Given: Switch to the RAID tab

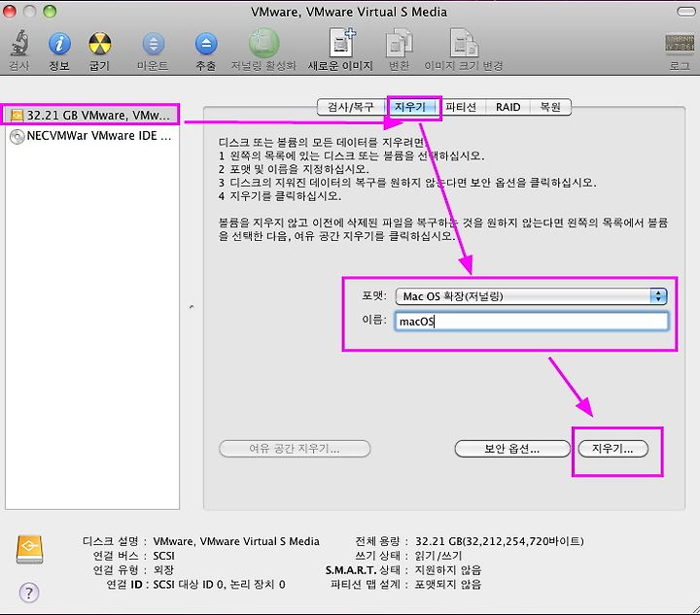Looking at the screenshot, I should coord(507,107).
